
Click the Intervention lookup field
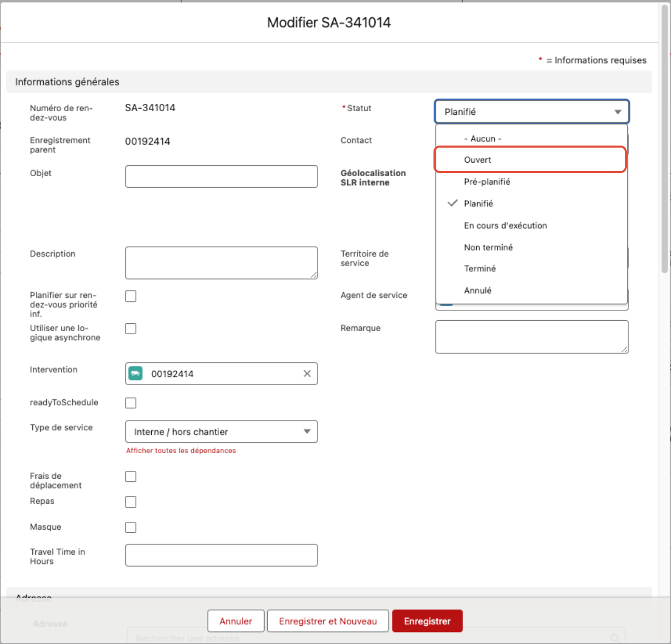click(x=221, y=374)
